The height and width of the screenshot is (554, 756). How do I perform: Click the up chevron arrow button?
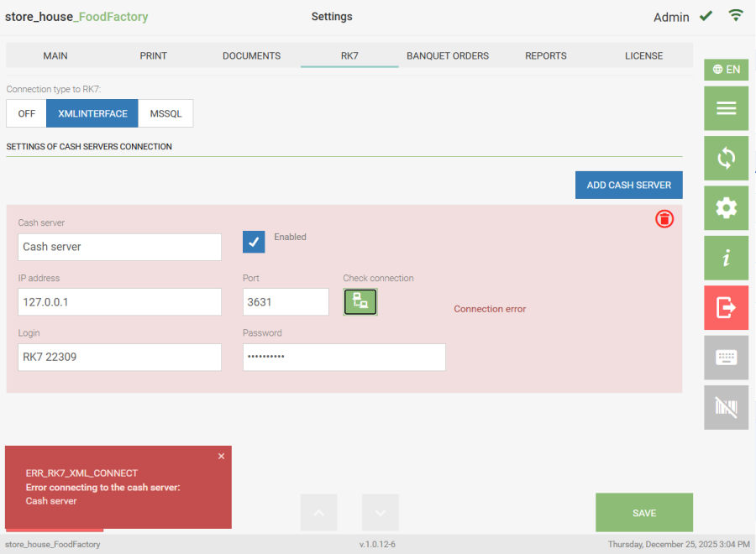click(319, 512)
